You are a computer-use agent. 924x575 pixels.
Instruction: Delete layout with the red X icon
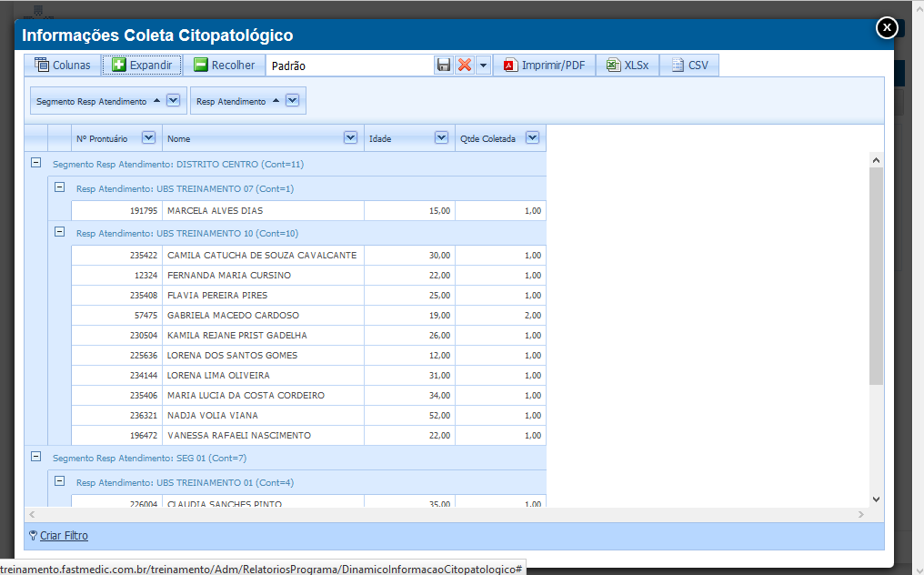click(x=465, y=65)
